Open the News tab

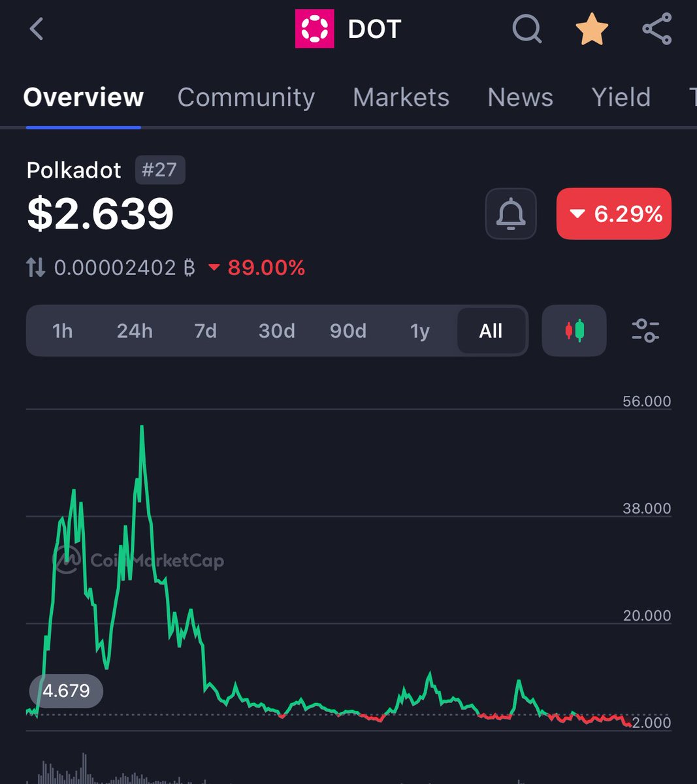click(x=520, y=97)
